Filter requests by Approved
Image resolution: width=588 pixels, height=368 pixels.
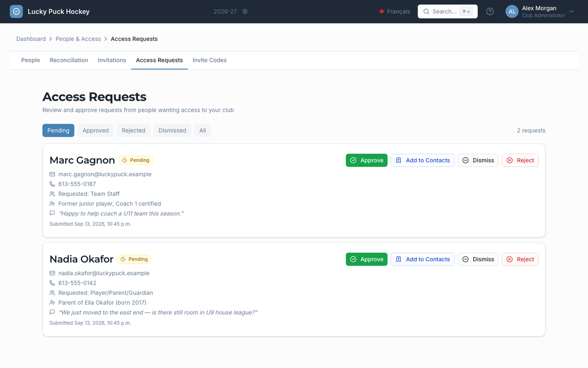click(x=96, y=131)
